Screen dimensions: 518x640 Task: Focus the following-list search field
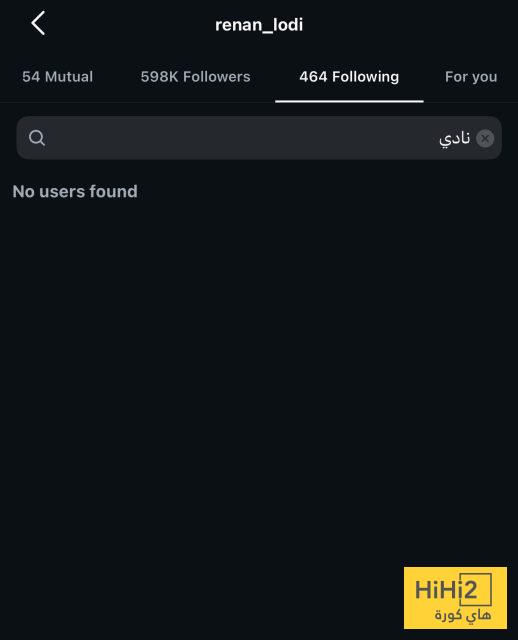click(259, 138)
